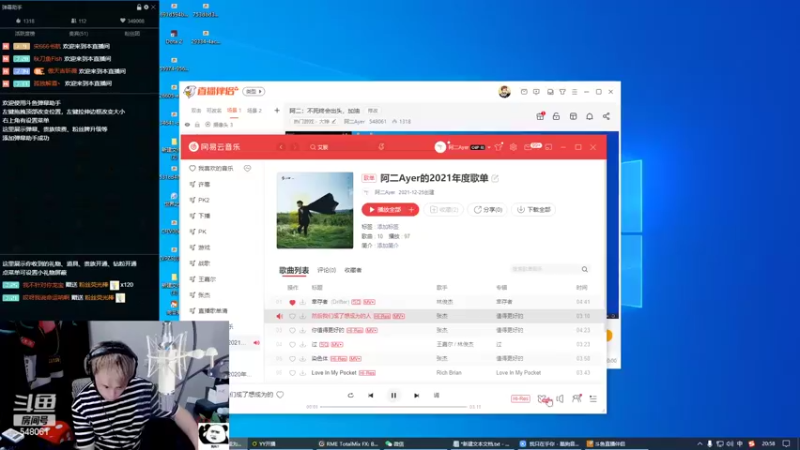Open the 张杰 playlist in sidebar
The width and height of the screenshot is (800, 450).
click(204, 295)
